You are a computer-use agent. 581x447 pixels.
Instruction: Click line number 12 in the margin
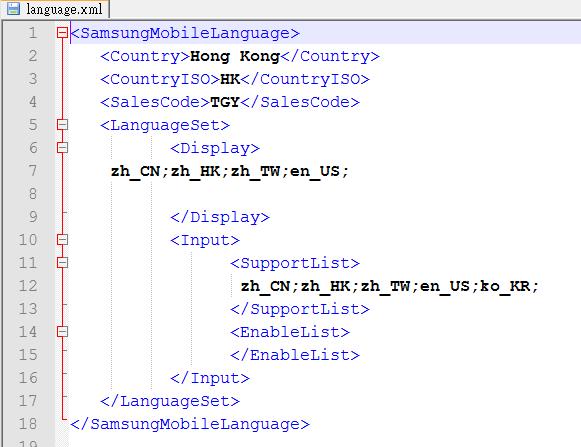pyautogui.click(x=28, y=286)
